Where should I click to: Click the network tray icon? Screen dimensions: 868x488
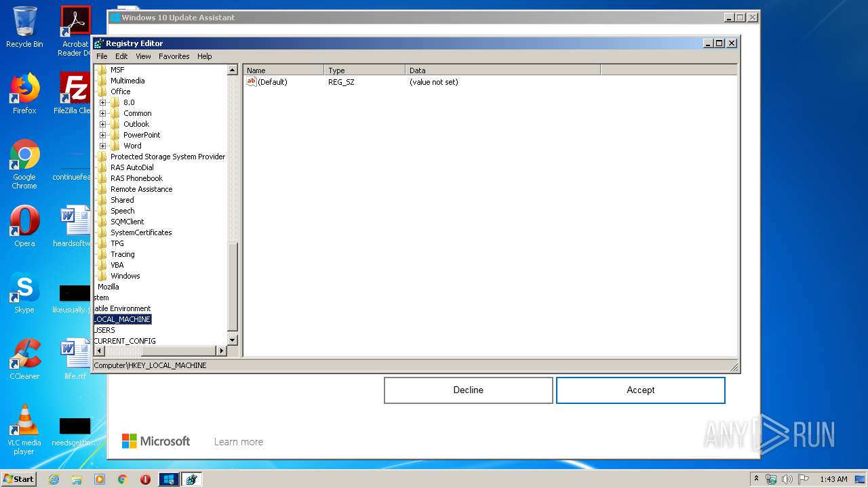coord(772,479)
